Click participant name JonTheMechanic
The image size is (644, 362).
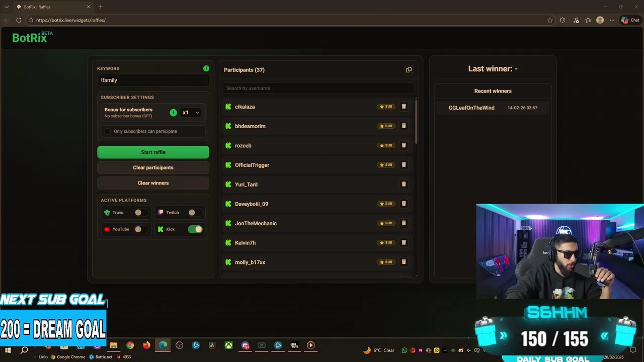tap(256, 223)
